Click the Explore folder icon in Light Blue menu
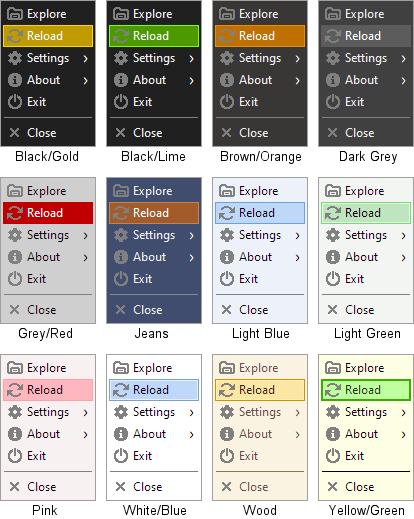The width and height of the screenshot is (414, 519). (x=227, y=191)
